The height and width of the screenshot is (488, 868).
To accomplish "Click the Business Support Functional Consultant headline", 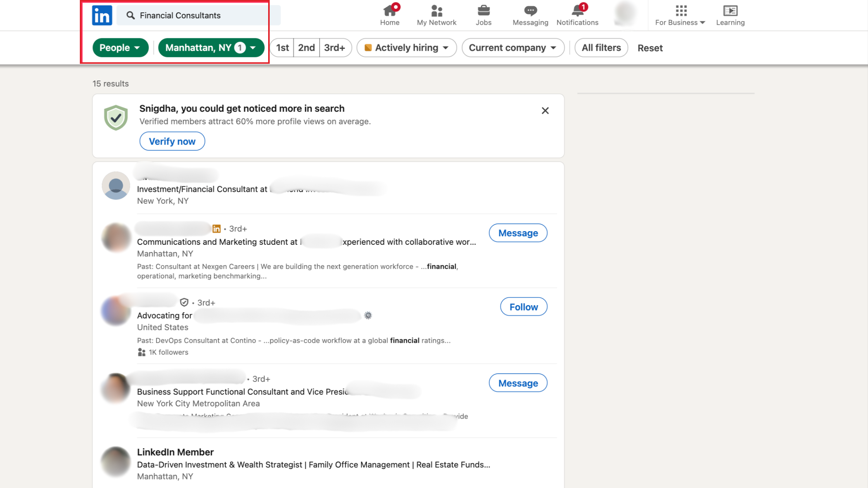I will 243,392.
